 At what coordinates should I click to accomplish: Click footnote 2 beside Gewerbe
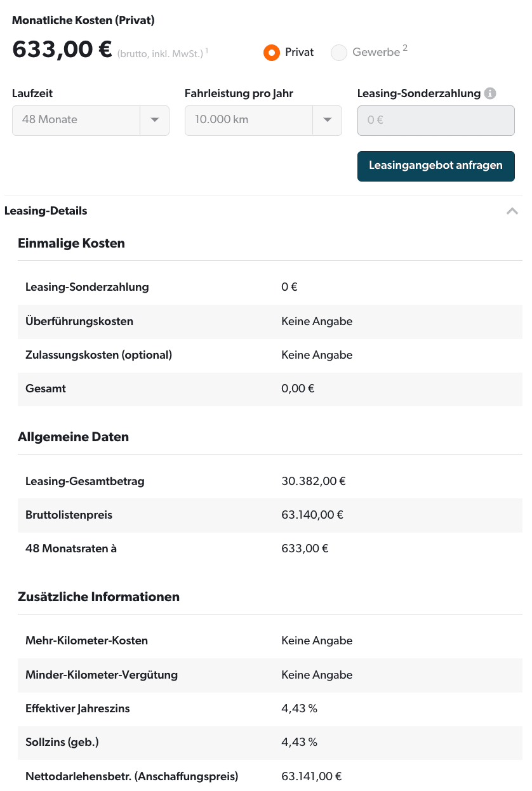click(405, 48)
